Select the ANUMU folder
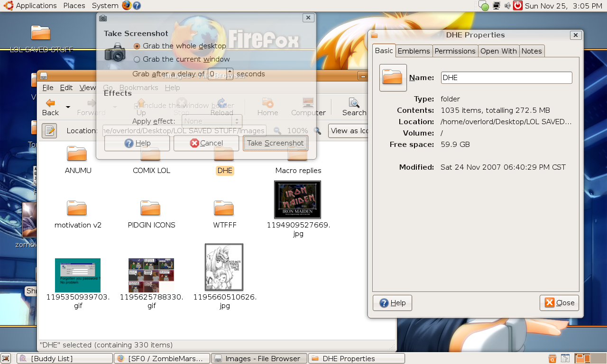The width and height of the screenshot is (607, 364). pyautogui.click(x=77, y=160)
